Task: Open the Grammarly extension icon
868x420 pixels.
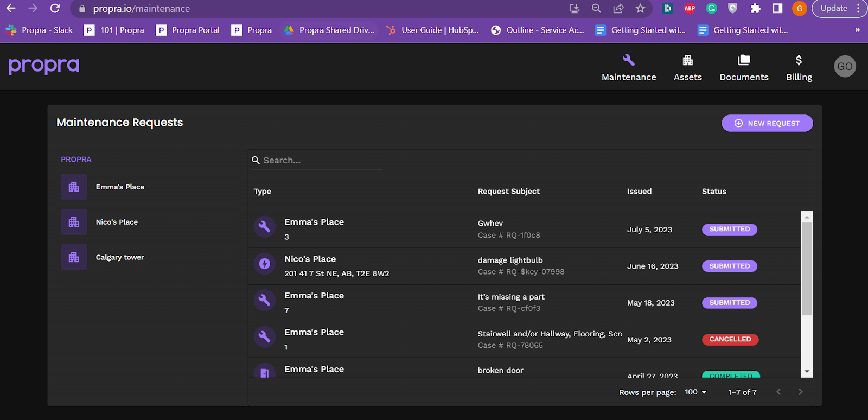Action: click(x=711, y=8)
